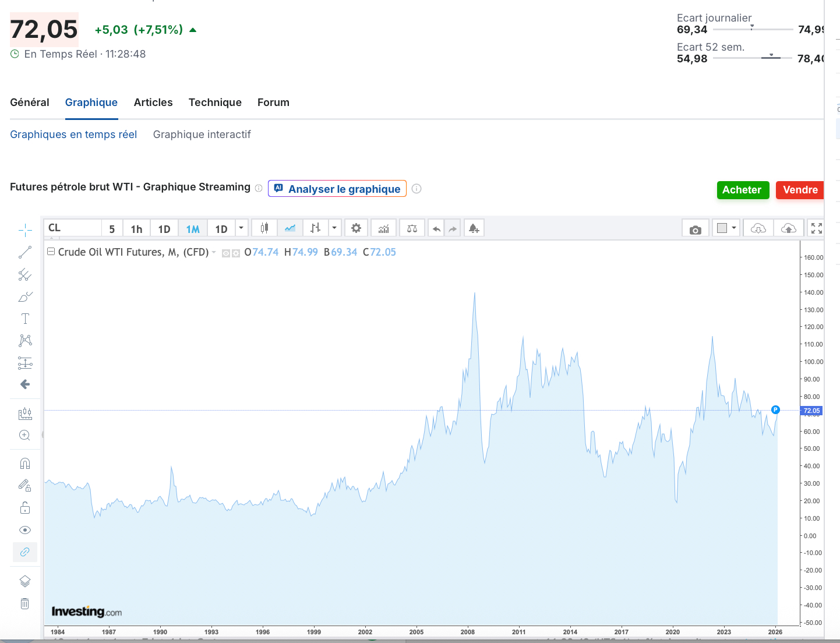
Task: Click the Analyser le graphique button
Action: click(x=337, y=189)
